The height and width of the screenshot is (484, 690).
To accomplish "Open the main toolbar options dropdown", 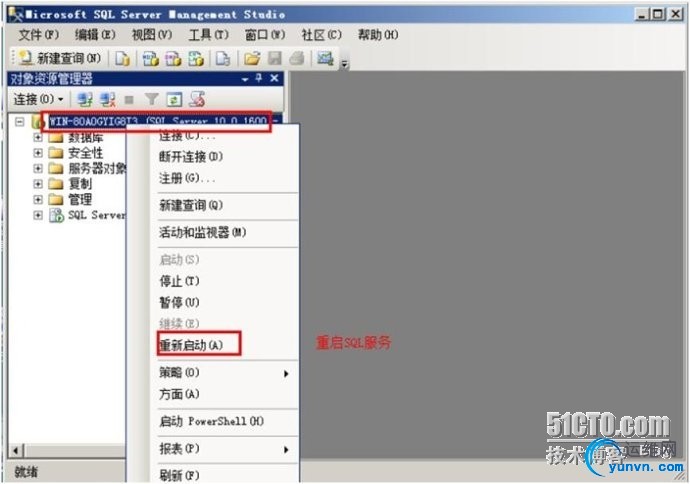I will pyautogui.click(x=345, y=64).
